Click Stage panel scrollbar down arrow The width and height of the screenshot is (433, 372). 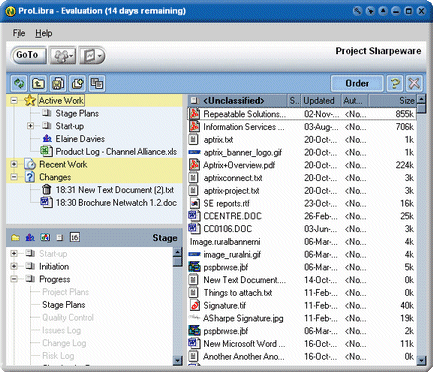[177, 360]
